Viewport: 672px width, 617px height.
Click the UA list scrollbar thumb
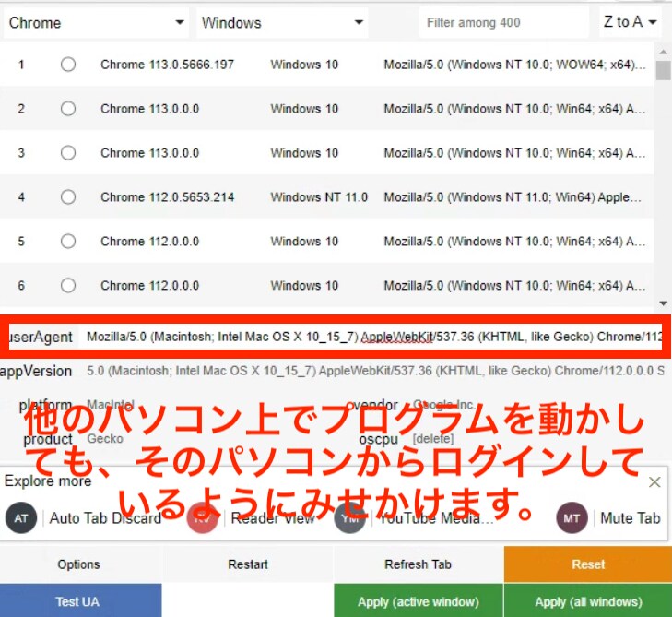[x=663, y=70]
